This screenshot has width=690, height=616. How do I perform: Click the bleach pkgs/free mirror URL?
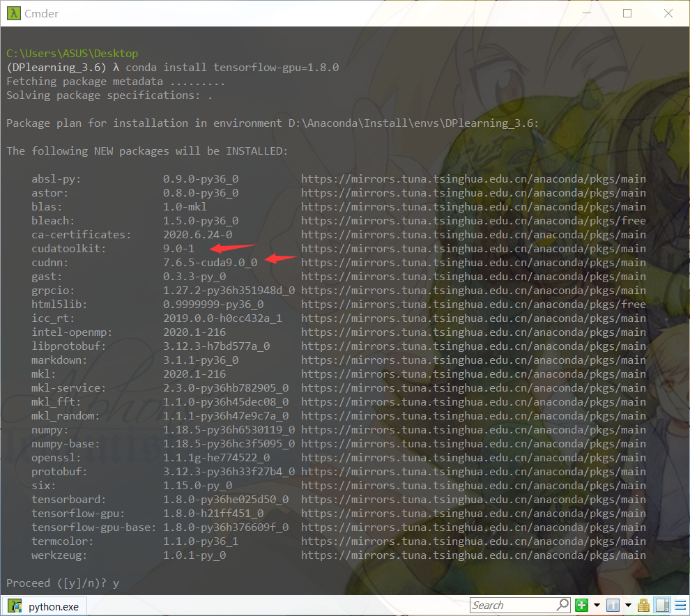(473, 221)
